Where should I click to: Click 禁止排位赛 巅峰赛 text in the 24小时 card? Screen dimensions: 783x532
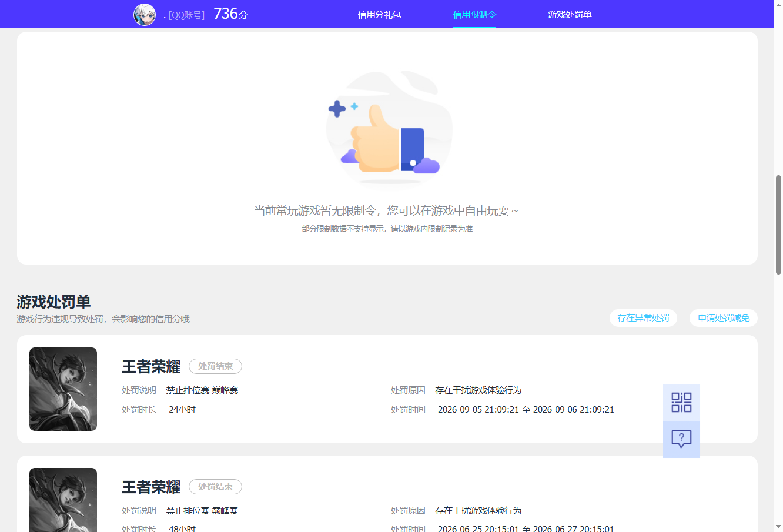click(202, 390)
